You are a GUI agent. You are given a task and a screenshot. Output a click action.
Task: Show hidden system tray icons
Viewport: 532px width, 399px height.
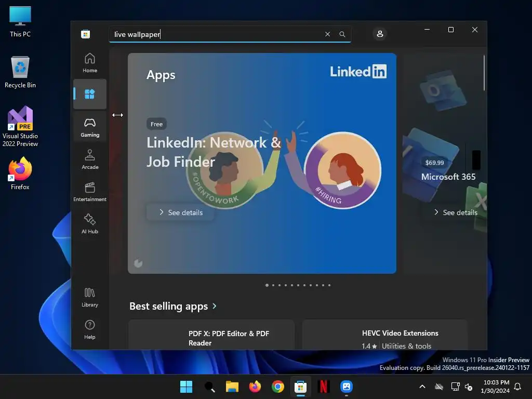point(422,387)
